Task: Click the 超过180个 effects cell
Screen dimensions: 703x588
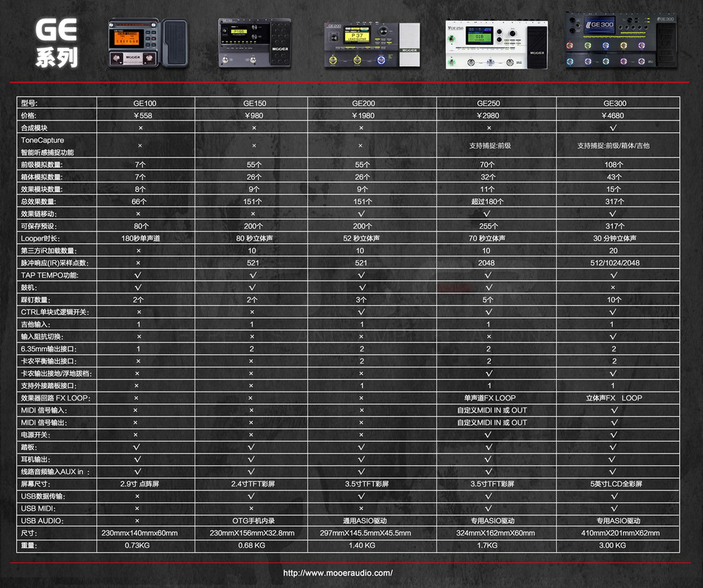Action: pos(487,201)
